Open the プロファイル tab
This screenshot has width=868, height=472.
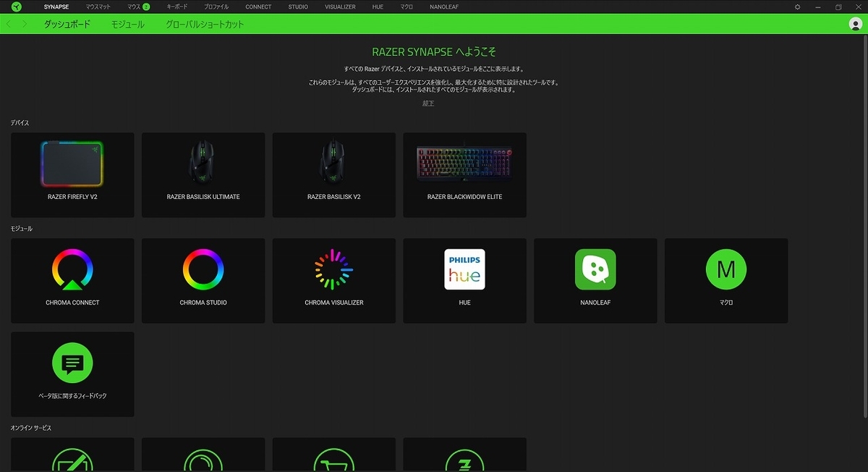216,7
